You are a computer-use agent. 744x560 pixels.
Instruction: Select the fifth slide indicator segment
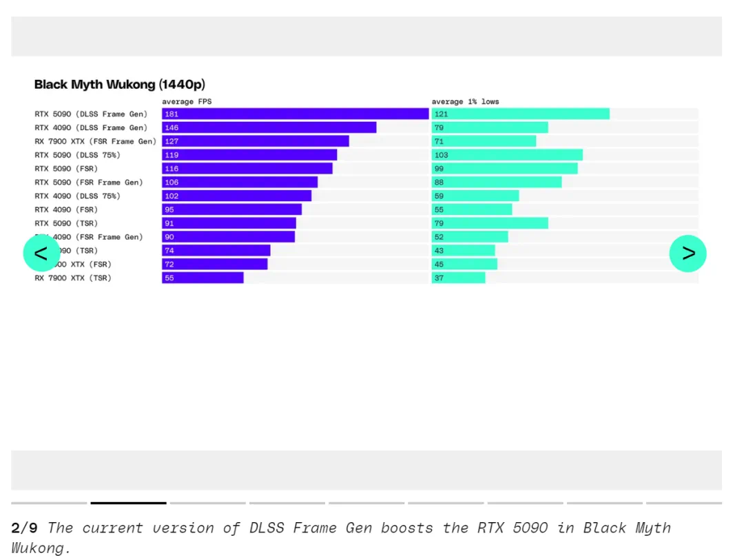click(x=366, y=503)
